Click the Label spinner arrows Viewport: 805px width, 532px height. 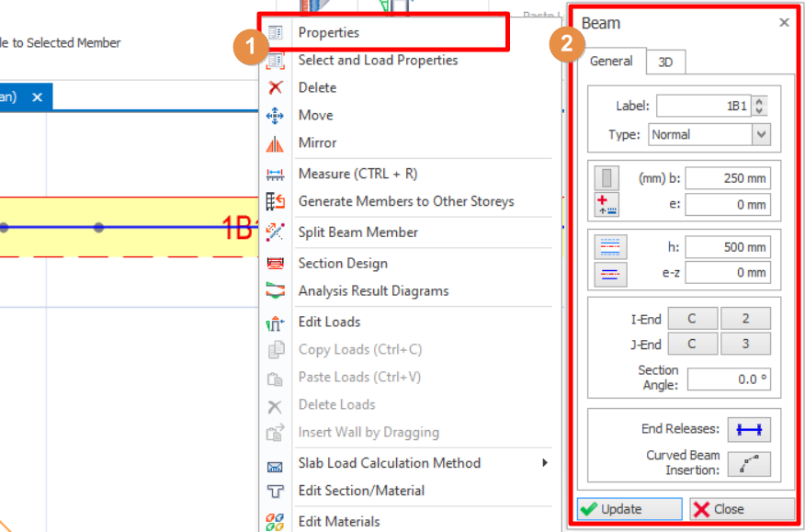tap(759, 106)
